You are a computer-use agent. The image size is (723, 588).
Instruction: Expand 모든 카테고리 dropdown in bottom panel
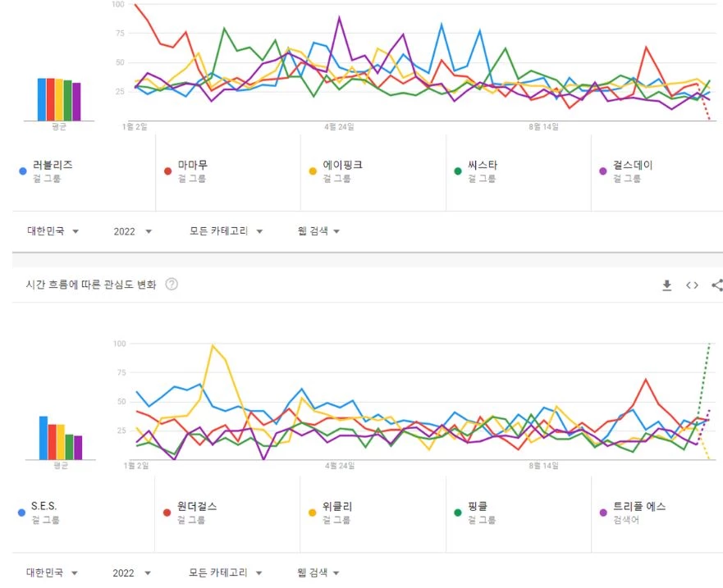click(226, 572)
